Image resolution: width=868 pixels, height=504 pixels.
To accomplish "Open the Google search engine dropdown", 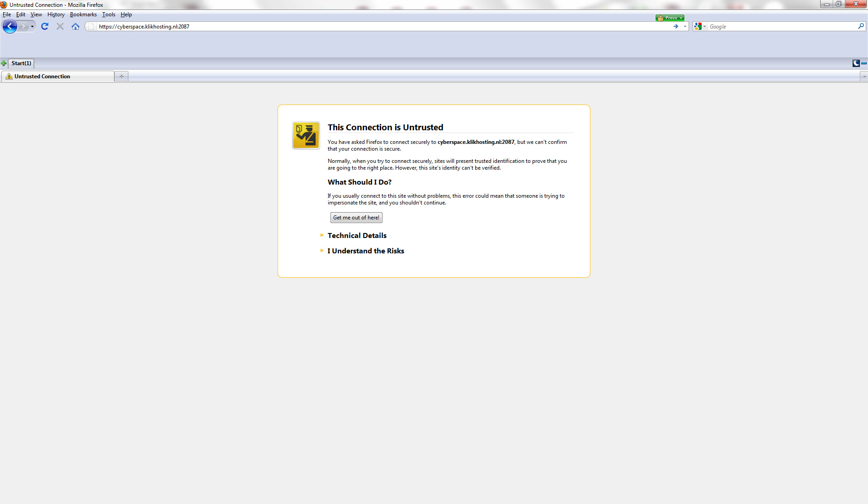I will [x=700, y=27].
